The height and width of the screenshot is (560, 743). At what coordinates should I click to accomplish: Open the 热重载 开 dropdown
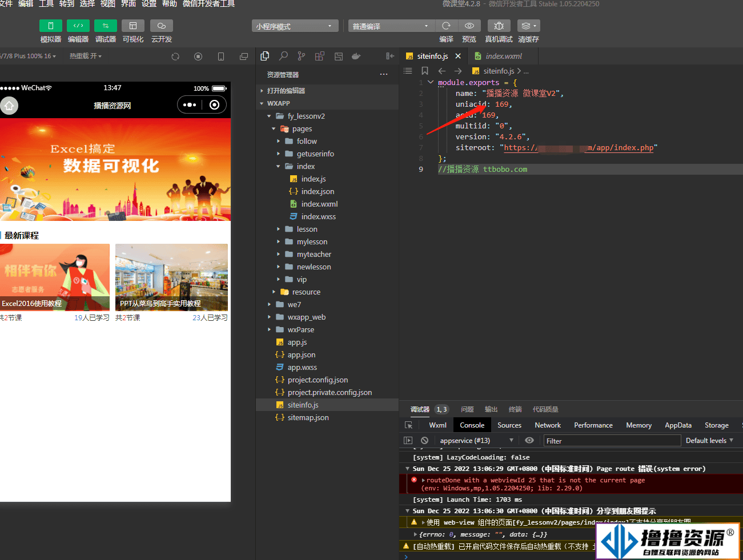tap(86, 56)
